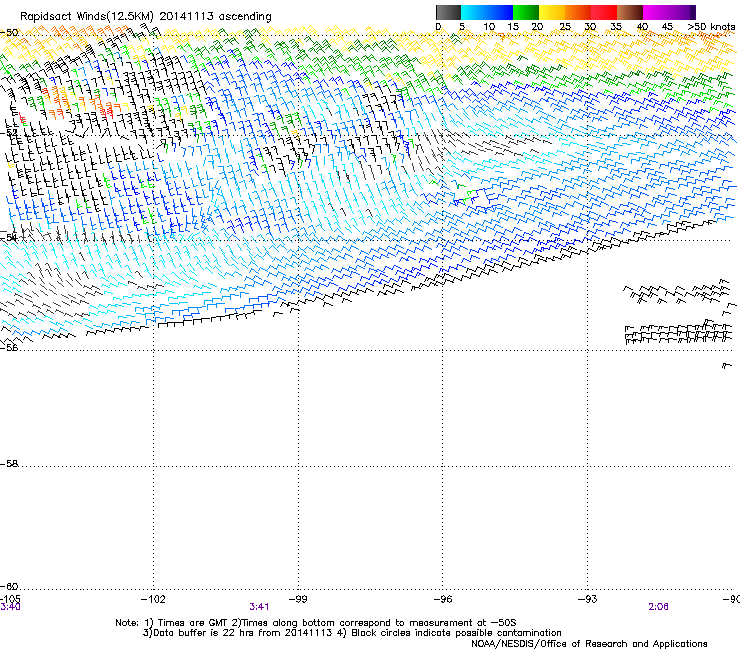
Task: Click the red 30-35 knots legend segment
Action: point(604,12)
